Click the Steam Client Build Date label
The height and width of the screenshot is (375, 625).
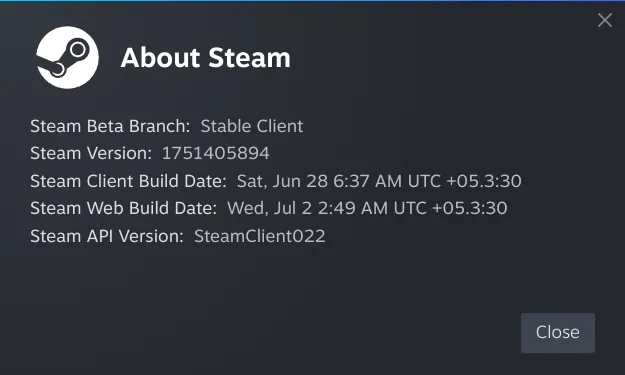click(128, 181)
